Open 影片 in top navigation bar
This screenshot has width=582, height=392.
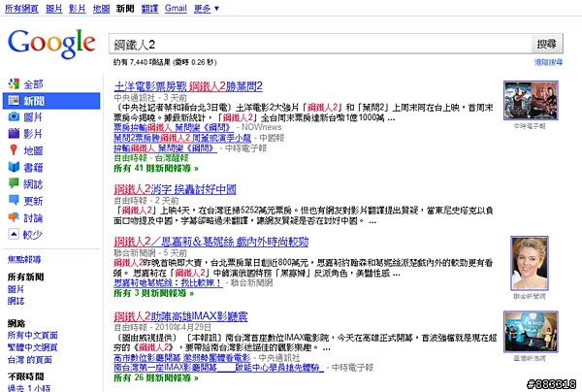point(78,8)
